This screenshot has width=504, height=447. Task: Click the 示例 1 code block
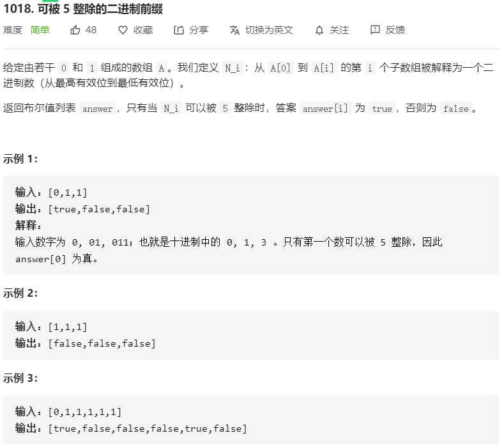pyautogui.click(x=250, y=225)
